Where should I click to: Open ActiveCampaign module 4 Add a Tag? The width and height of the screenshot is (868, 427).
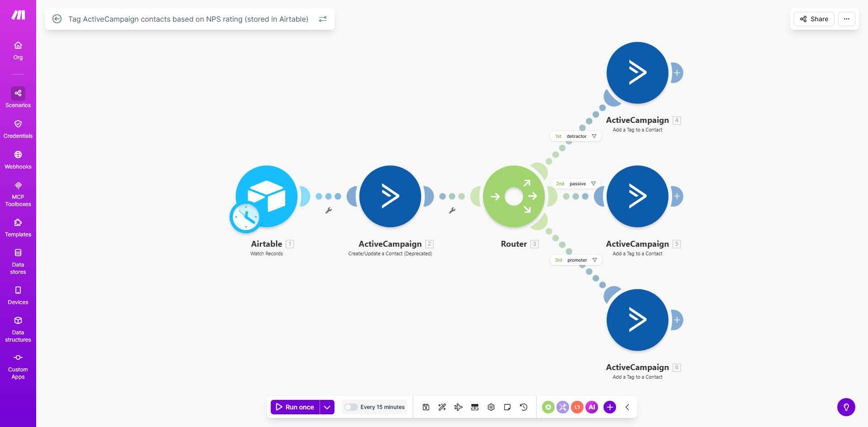point(637,73)
